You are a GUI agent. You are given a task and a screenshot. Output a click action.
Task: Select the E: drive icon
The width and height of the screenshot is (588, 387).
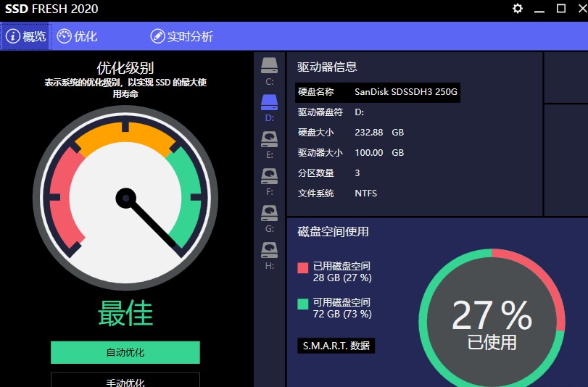[x=269, y=139]
